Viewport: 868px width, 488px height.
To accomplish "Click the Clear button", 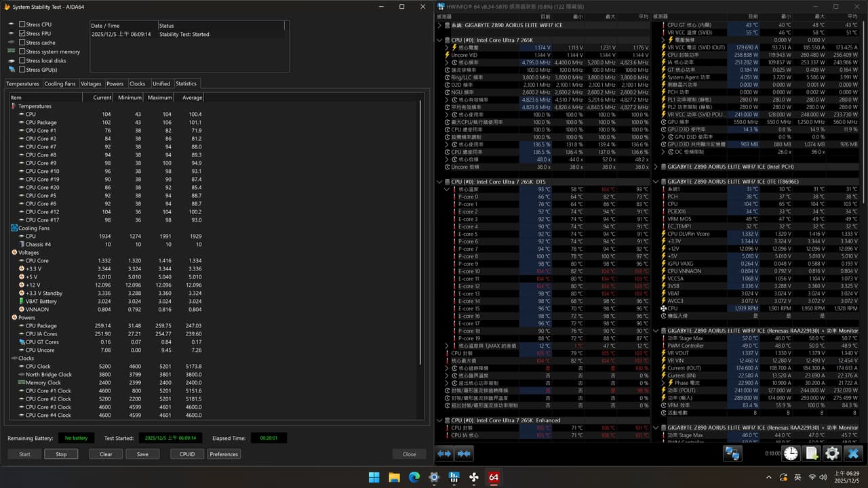I will point(106,454).
